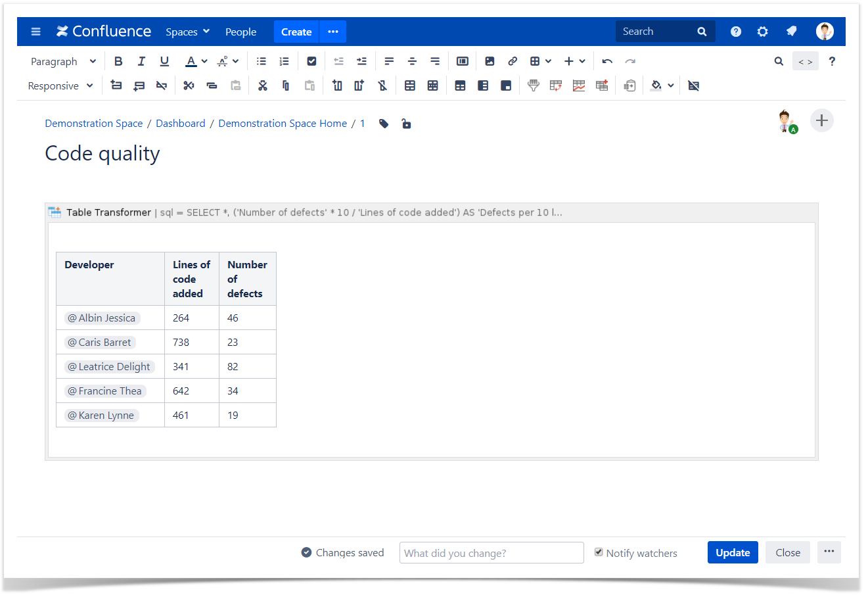Expand the Paragraph style dropdown

tap(63, 61)
